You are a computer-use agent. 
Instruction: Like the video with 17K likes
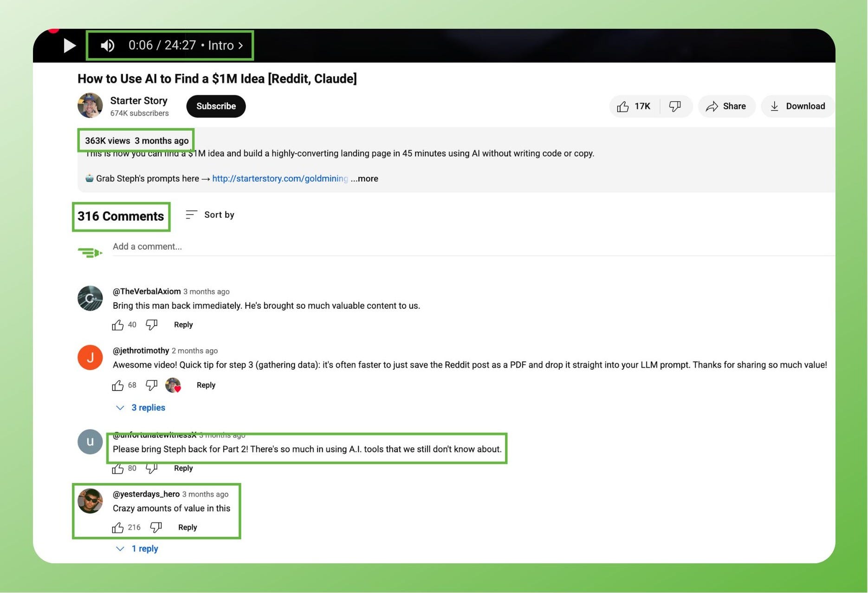[x=634, y=106]
